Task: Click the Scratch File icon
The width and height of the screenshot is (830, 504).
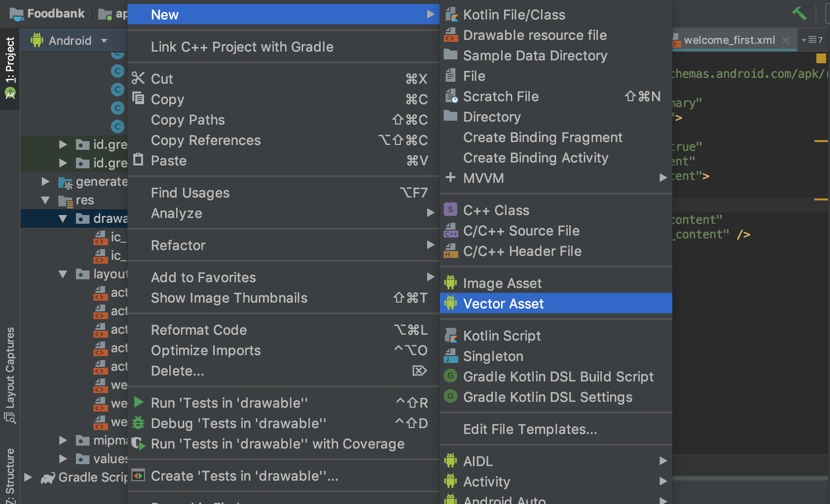Action: coord(451,96)
